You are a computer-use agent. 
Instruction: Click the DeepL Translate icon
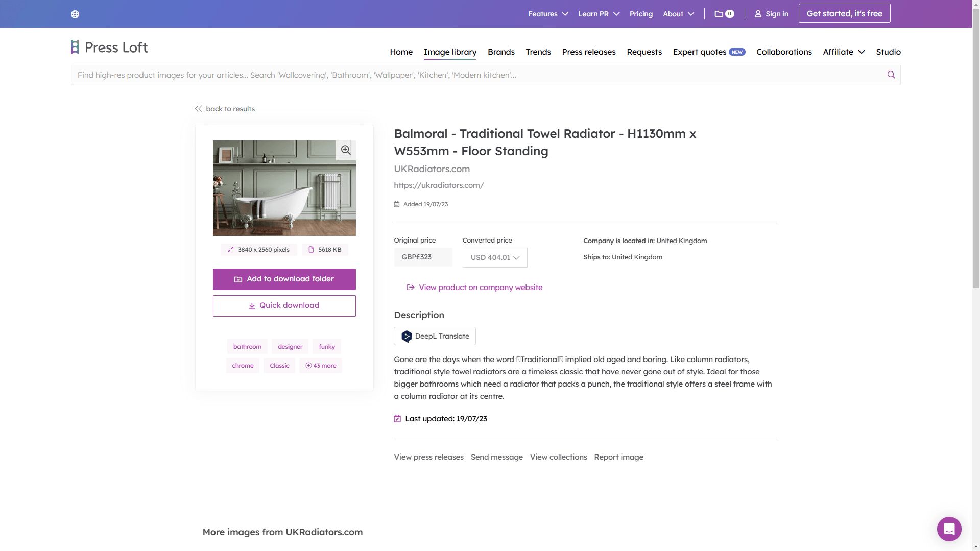[x=407, y=336]
